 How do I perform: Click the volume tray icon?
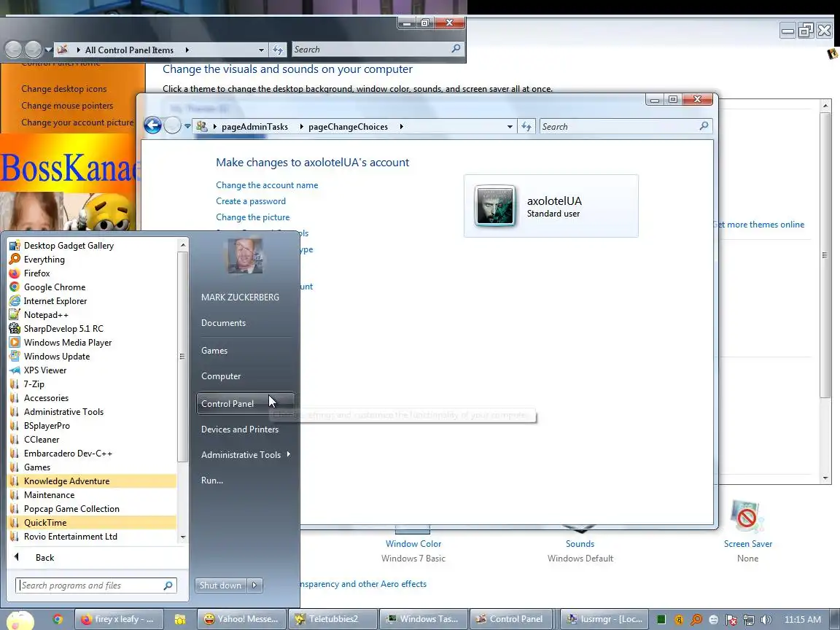766,619
